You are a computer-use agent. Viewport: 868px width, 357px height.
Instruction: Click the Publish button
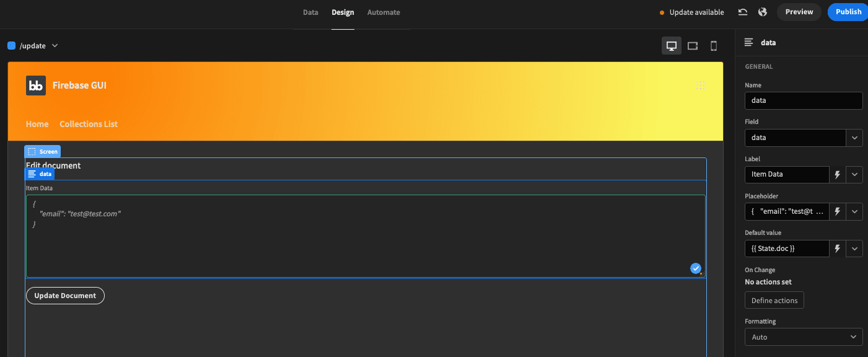848,12
